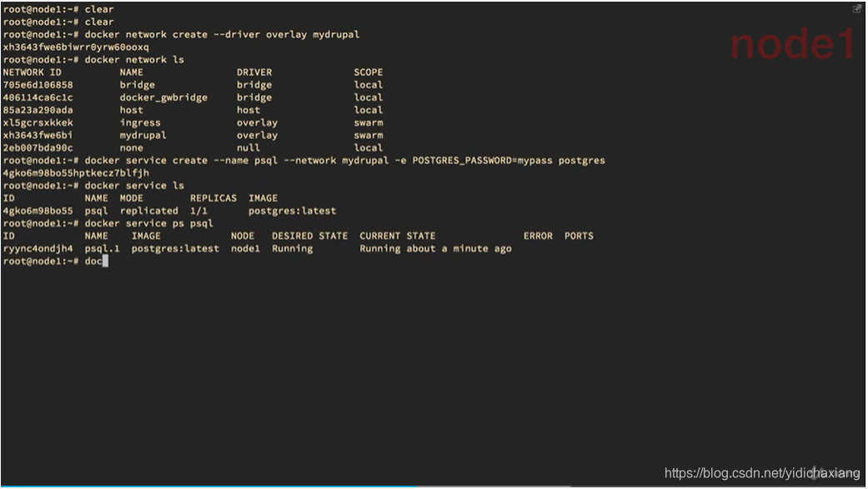Click the 'none' null driver network row
Screen dimensions: 868x489
coord(133,147)
